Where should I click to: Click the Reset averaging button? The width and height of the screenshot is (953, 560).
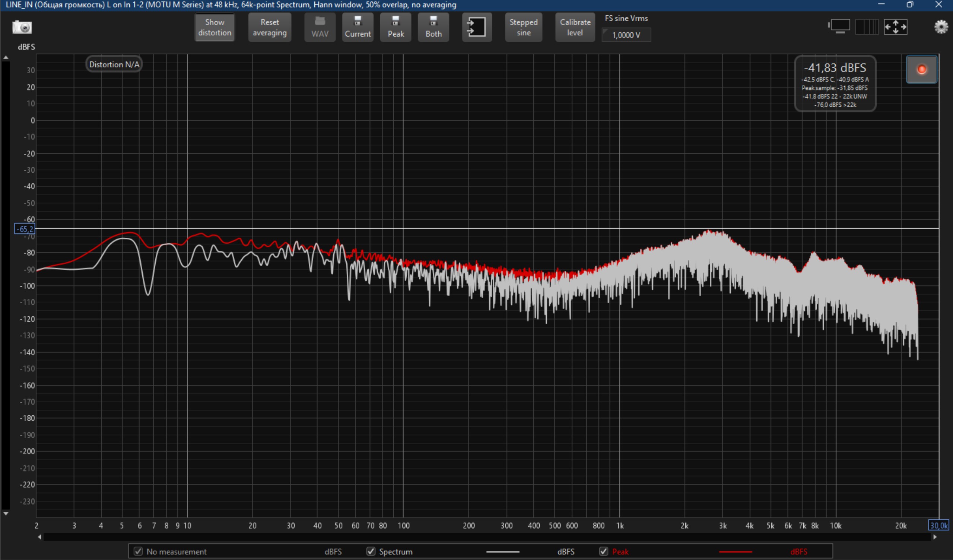click(x=269, y=27)
